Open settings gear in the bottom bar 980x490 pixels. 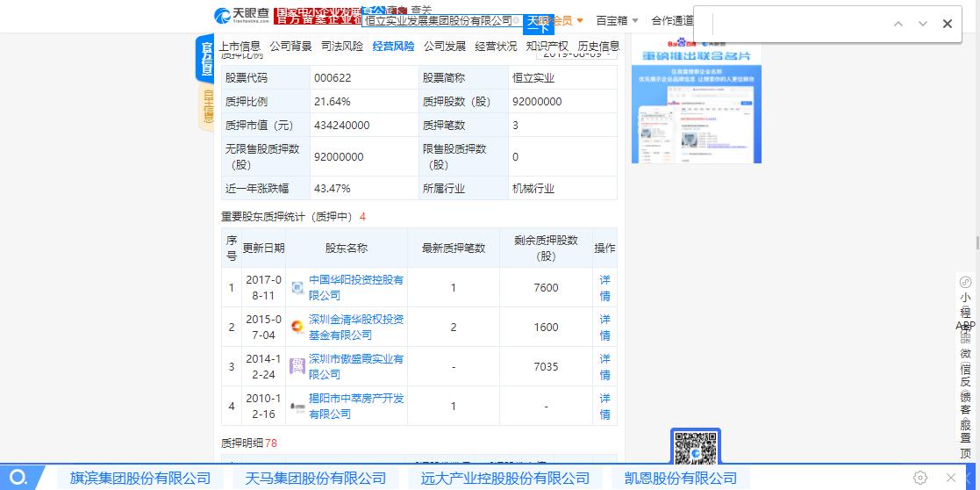click(920, 478)
